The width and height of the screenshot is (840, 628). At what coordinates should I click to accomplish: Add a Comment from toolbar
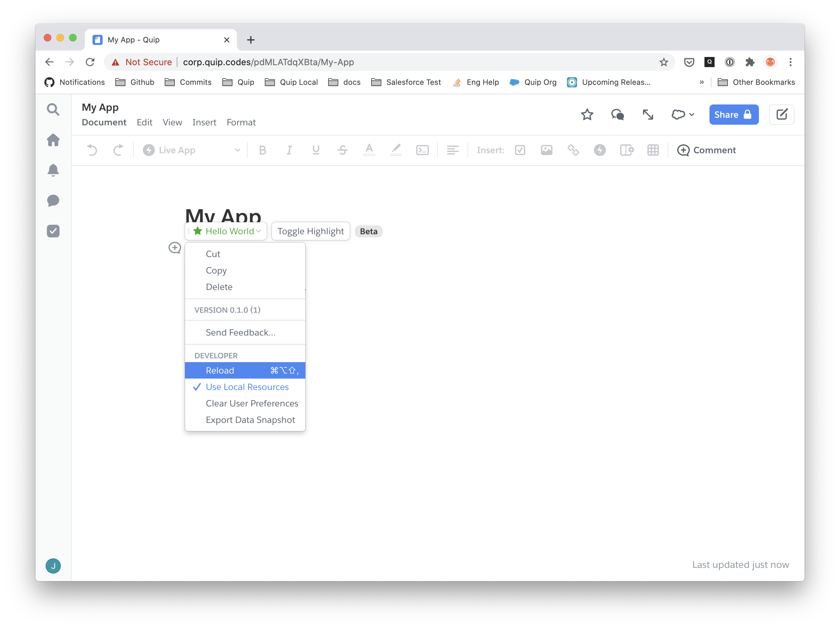coord(706,150)
